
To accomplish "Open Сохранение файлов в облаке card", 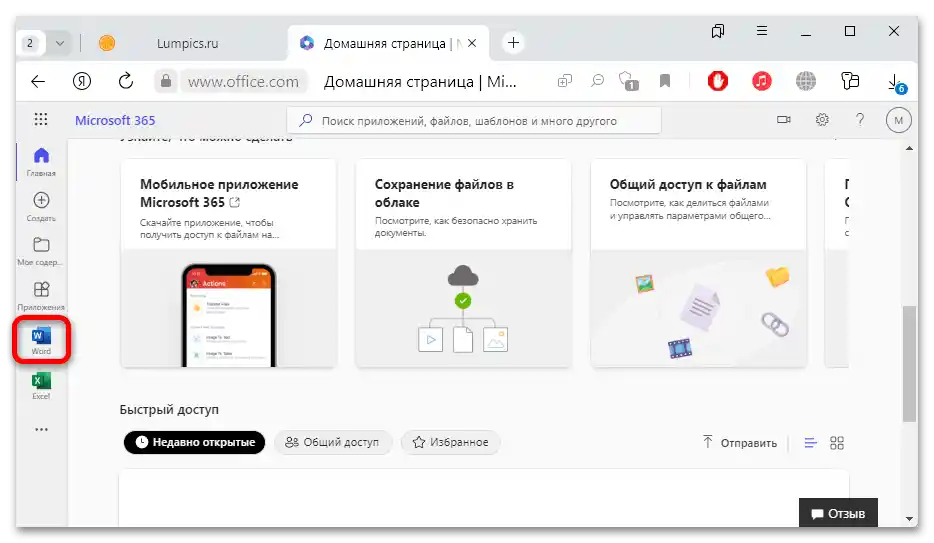I will [463, 263].
